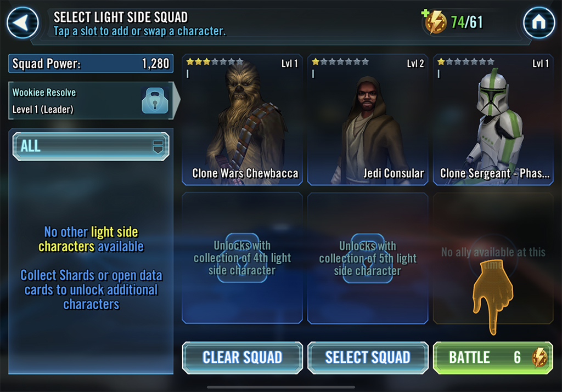Screen dimensions: 562x392
Task: Tap the Wookiee Resolve padlock icon
Action: [x=155, y=100]
